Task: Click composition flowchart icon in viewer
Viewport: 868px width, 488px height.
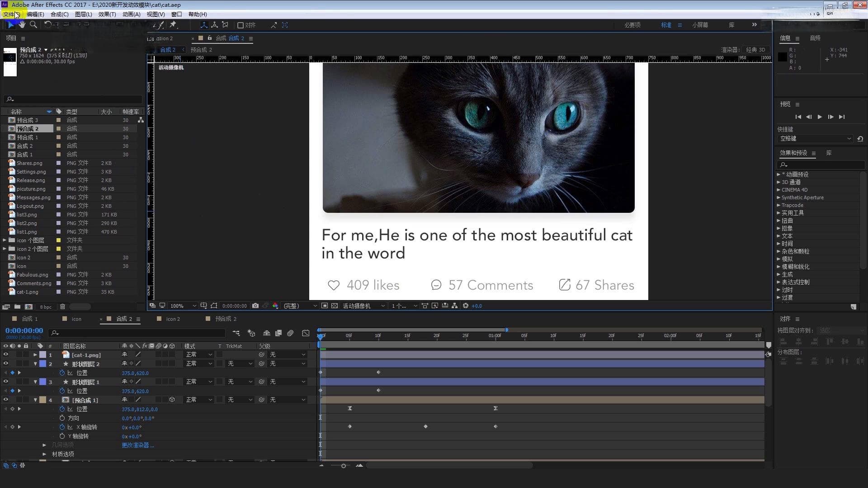Action: pyautogui.click(x=454, y=306)
